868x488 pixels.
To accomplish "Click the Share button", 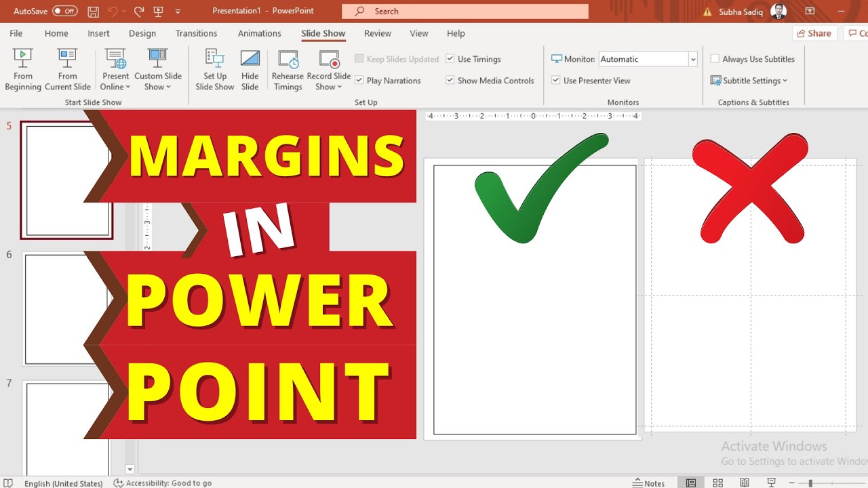I will coord(814,33).
